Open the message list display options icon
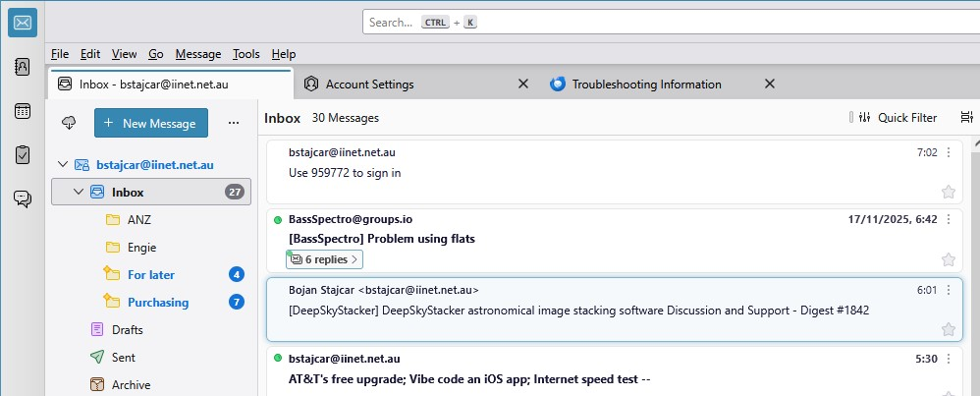 pyautogui.click(x=966, y=118)
